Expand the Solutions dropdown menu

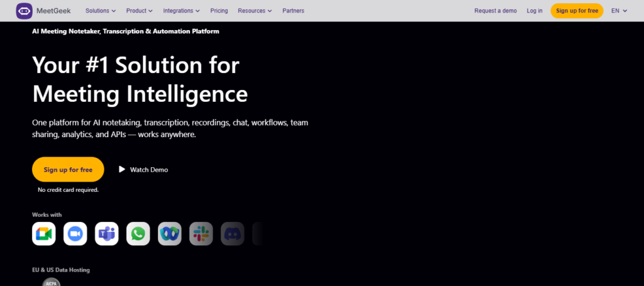pos(101,11)
